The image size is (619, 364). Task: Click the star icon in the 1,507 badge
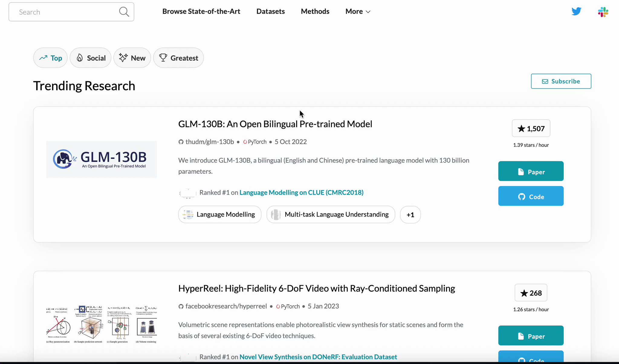point(521,128)
